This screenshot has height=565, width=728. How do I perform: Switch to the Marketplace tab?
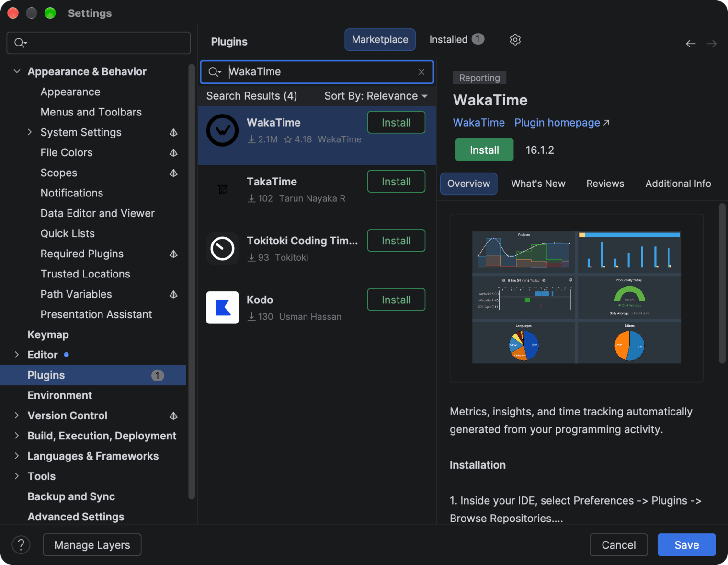click(x=380, y=40)
